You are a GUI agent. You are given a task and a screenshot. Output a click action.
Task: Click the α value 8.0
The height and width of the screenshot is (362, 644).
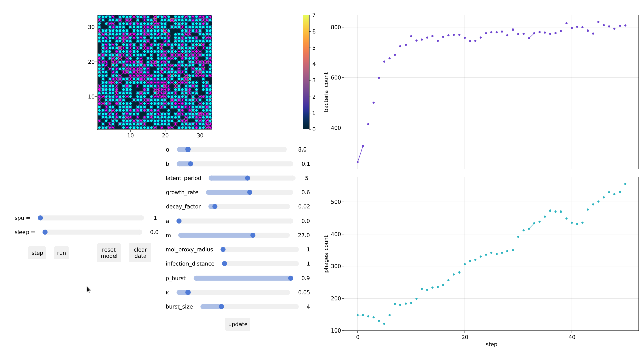302,149
